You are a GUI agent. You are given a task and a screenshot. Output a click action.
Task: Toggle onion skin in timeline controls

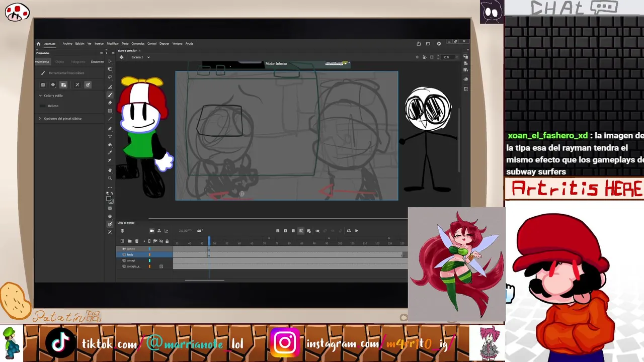click(317, 231)
